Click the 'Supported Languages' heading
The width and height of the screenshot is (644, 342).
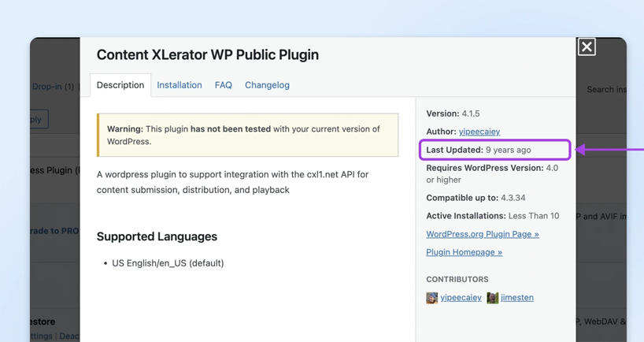(x=157, y=236)
